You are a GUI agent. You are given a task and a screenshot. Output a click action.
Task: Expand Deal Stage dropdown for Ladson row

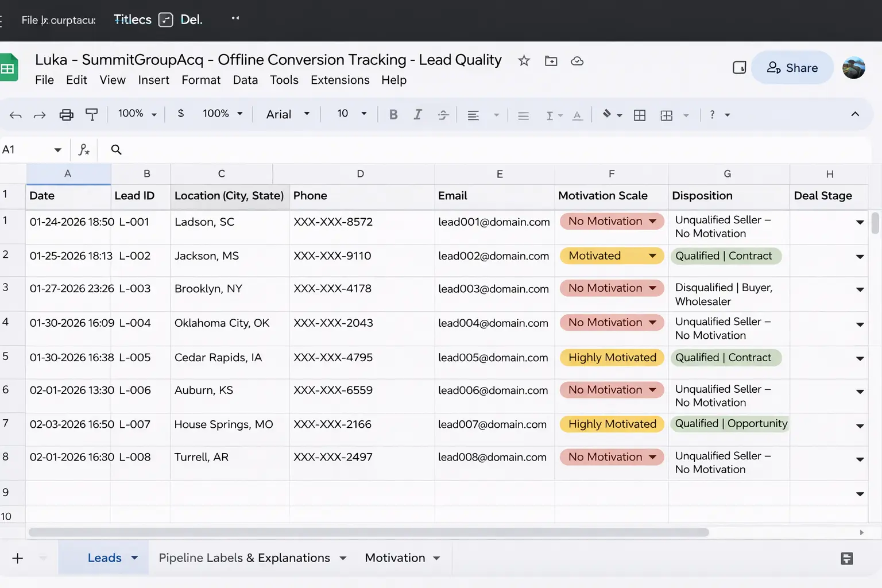tap(860, 222)
